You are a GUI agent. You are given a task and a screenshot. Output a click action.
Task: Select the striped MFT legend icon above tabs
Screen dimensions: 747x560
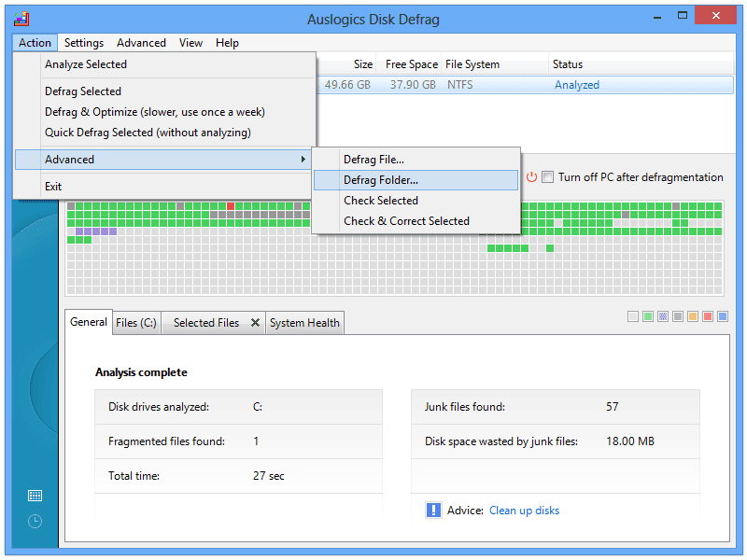pyautogui.click(x=663, y=316)
